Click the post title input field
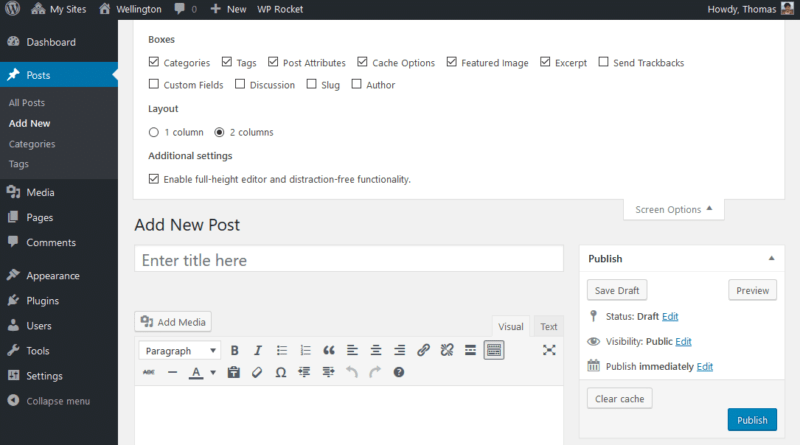The width and height of the screenshot is (800, 445). click(349, 260)
